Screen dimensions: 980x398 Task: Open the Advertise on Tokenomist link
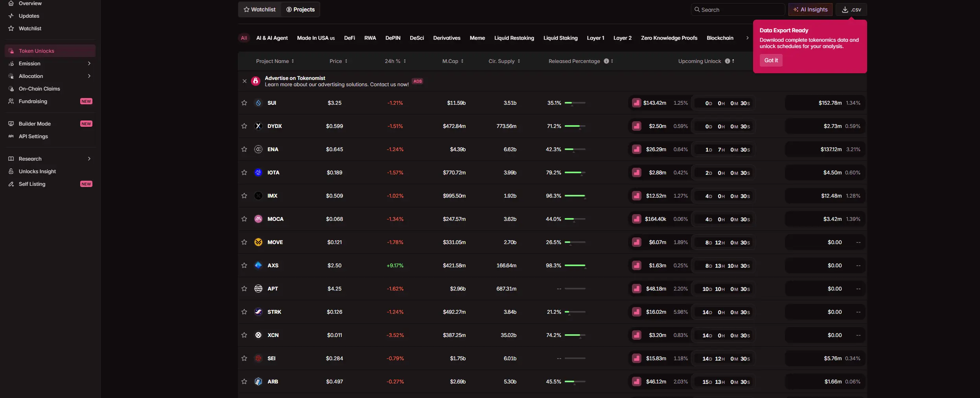click(295, 78)
